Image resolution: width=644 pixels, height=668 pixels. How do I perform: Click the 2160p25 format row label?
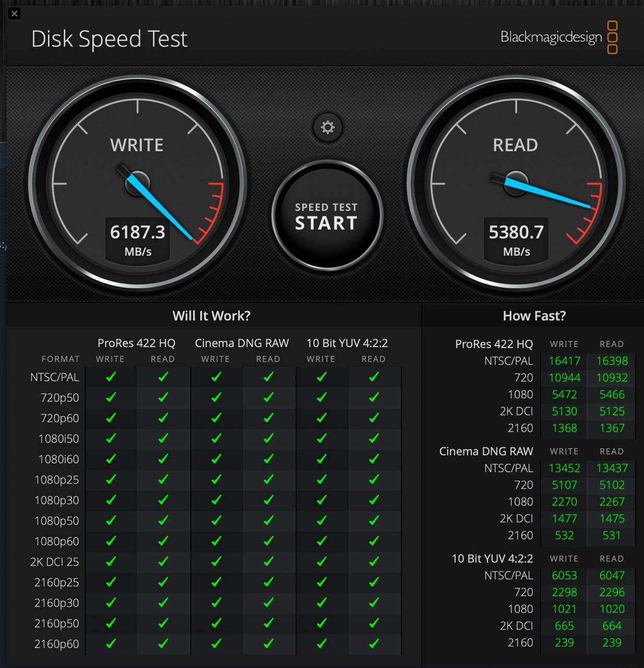coord(57,582)
